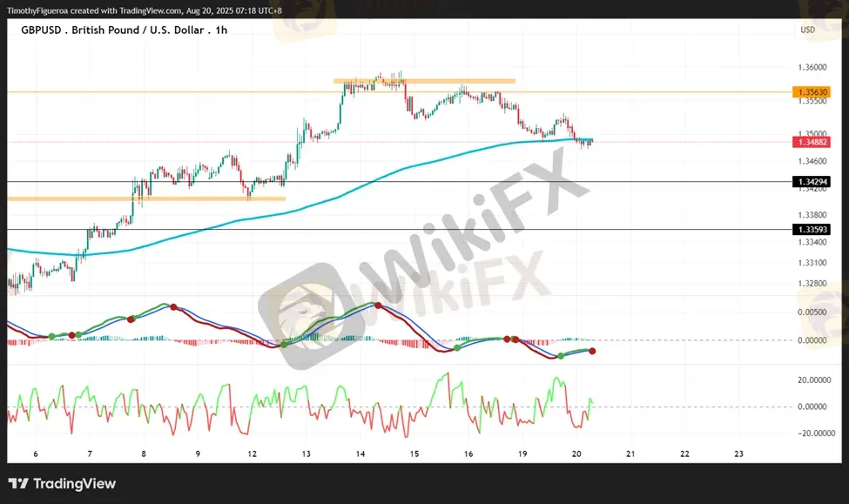Click date label 20 on time axis

tap(576, 454)
